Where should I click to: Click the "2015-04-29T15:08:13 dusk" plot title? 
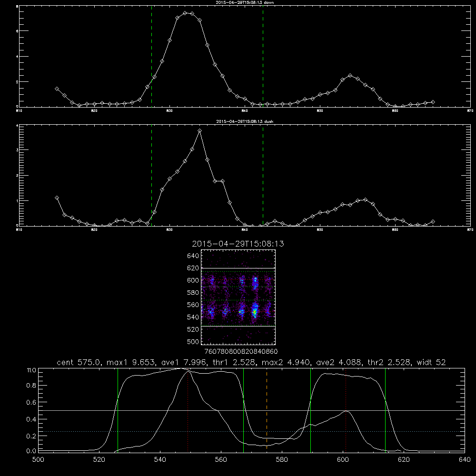coord(245,121)
